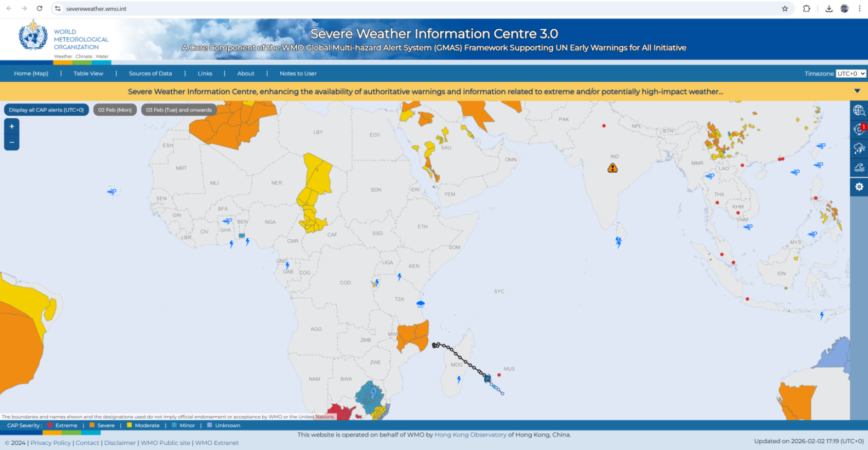
Task: Open the ocean wave sidebar icon
Action: pyautogui.click(x=859, y=168)
